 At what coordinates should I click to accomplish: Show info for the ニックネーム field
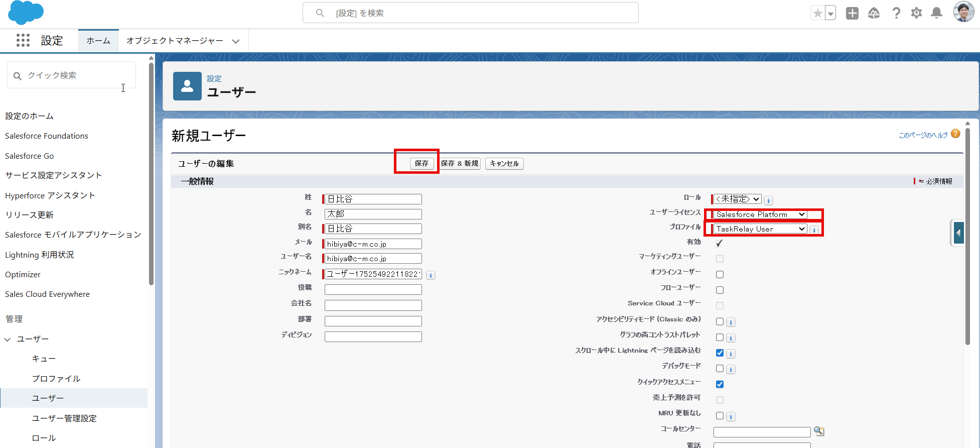click(431, 275)
